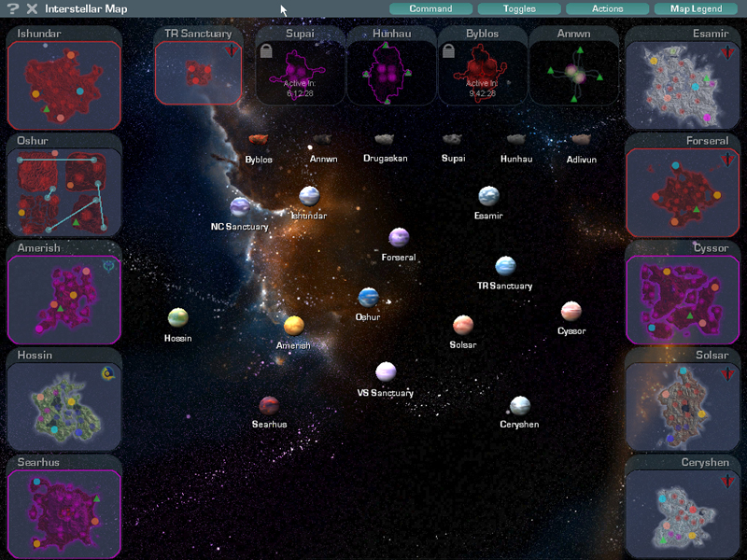Click the Amerish planet in the star map

coord(294,326)
